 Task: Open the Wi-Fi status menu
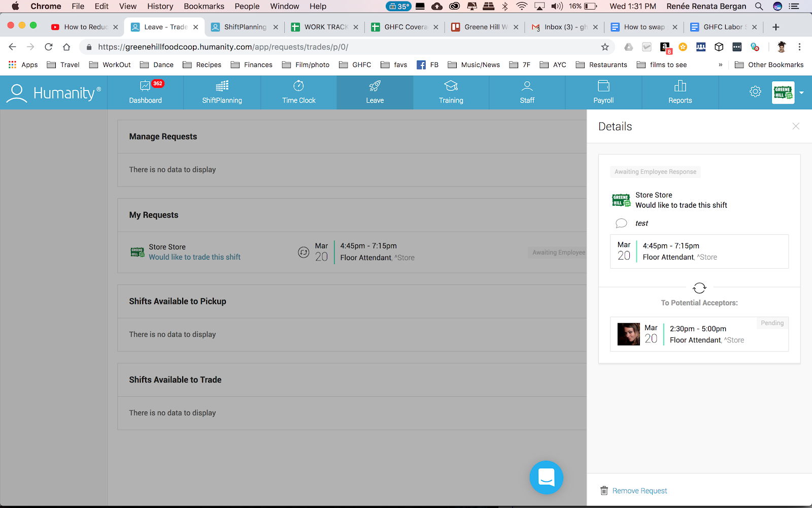[x=522, y=6]
